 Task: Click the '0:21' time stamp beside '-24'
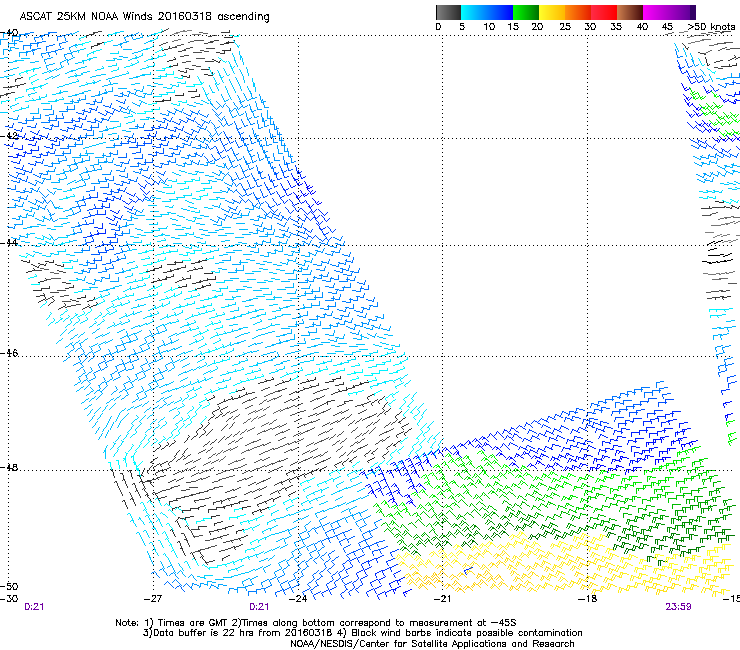click(x=259, y=607)
